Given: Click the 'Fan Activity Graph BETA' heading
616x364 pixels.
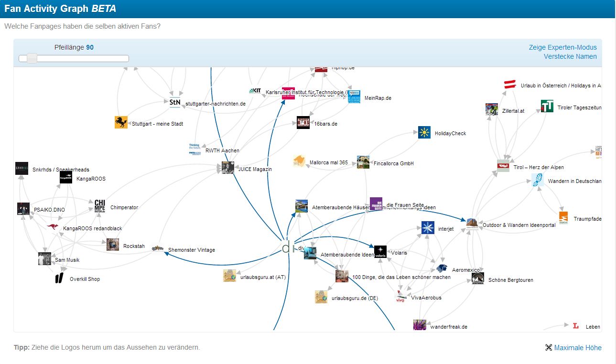Looking at the screenshot, I should pyautogui.click(x=60, y=9).
